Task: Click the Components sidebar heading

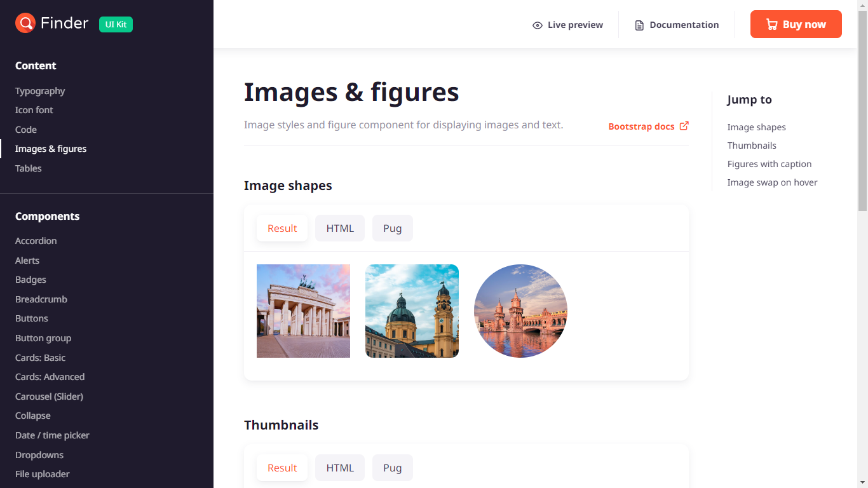Action: click(48, 216)
